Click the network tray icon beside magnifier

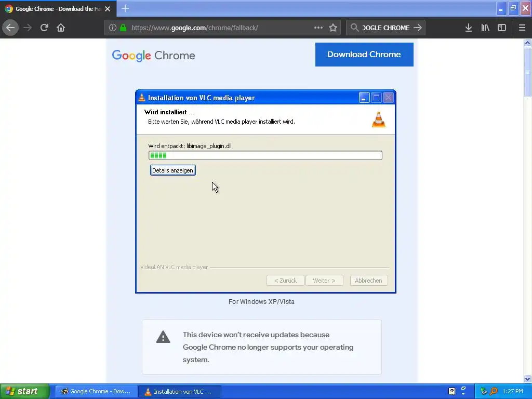[484, 391]
